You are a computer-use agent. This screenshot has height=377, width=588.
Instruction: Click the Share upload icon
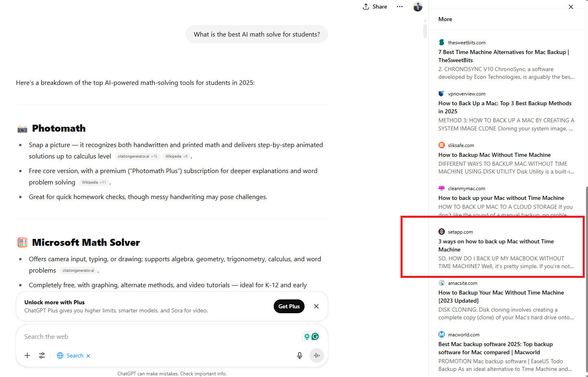click(366, 6)
